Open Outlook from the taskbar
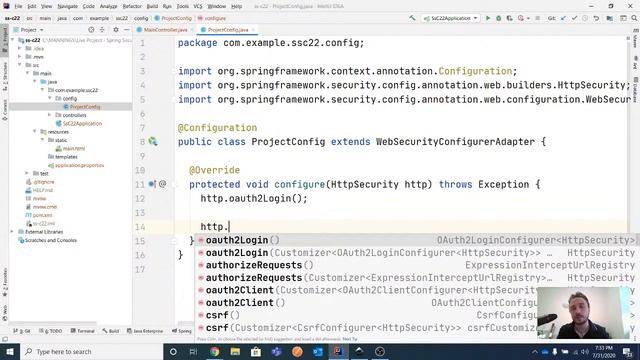This screenshot has width=640, height=360. pos(318,351)
